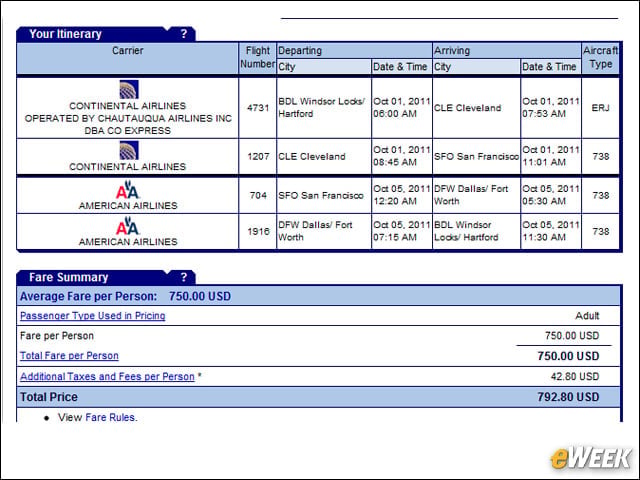
Task: Click arriving city CLE Cleveland
Action: [468, 108]
